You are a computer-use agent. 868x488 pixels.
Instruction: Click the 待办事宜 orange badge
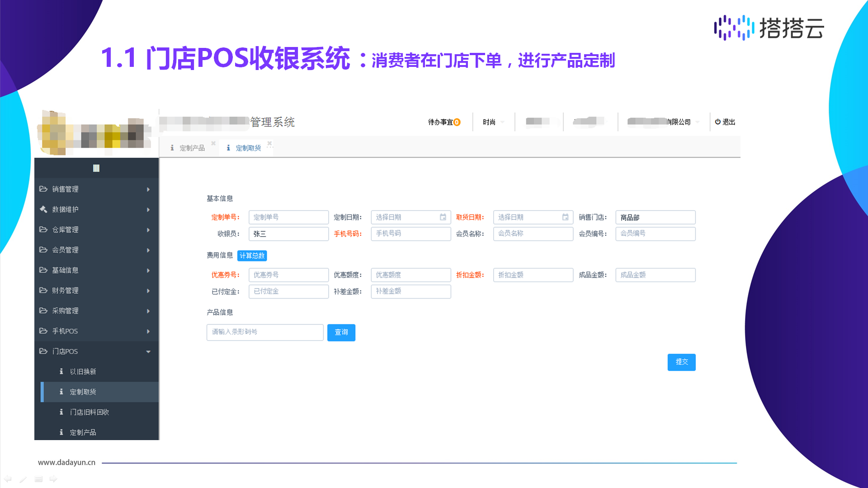[x=457, y=122]
